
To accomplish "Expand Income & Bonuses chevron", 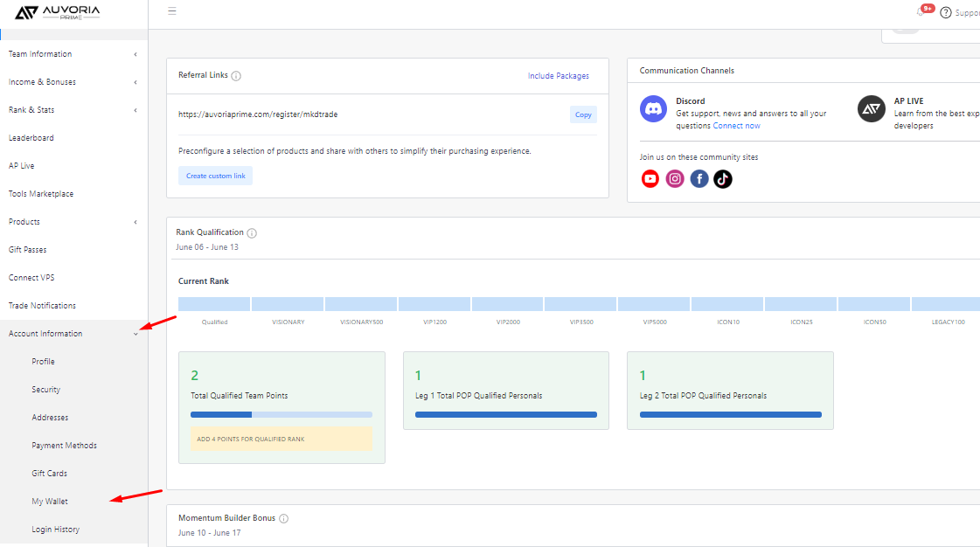I will point(136,82).
